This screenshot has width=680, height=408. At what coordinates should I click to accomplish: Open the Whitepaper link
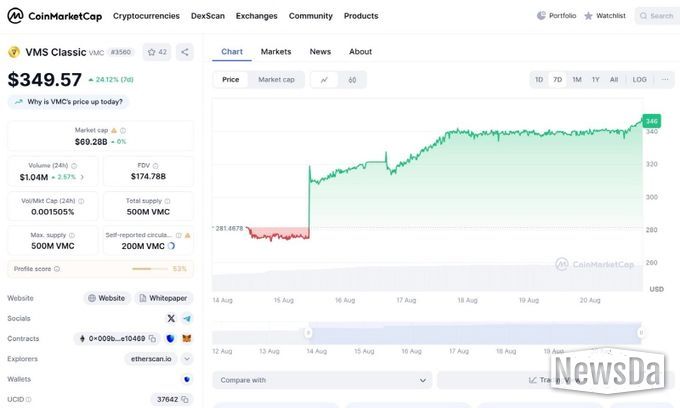[163, 298]
